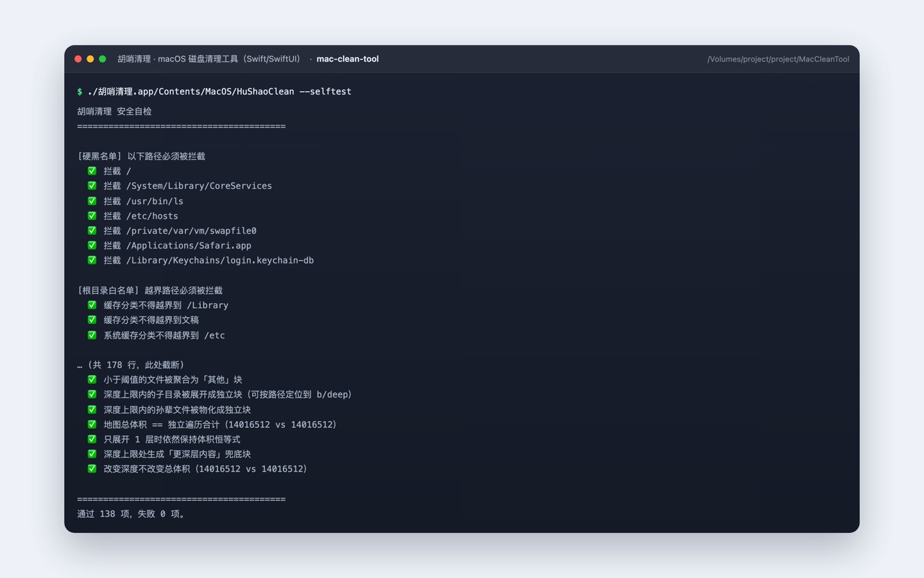The height and width of the screenshot is (578, 924).
Task: Click the green check beside 孙辈文件被物化成独立块
Action: (x=92, y=410)
